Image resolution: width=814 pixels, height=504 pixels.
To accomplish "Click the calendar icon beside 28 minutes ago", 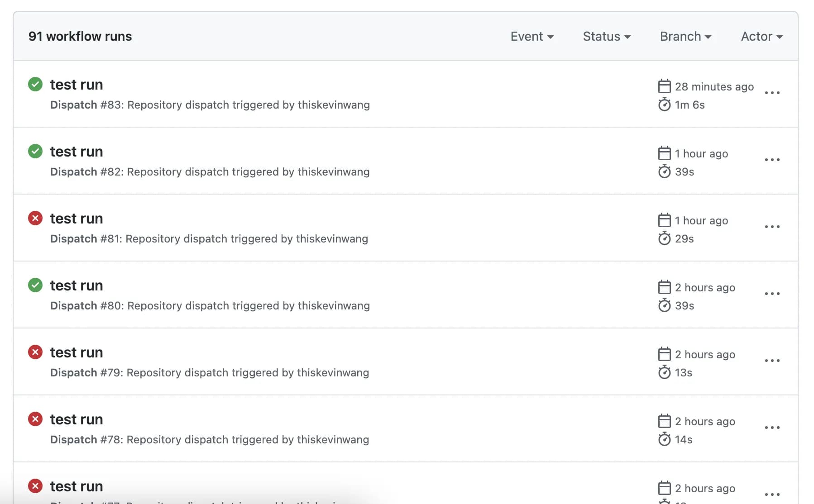I will pos(664,86).
